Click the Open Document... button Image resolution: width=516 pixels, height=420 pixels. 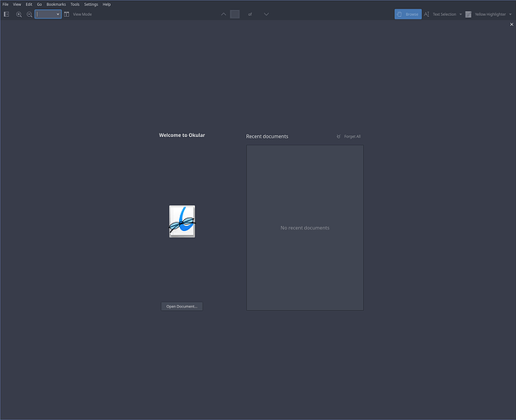pyautogui.click(x=182, y=307)
